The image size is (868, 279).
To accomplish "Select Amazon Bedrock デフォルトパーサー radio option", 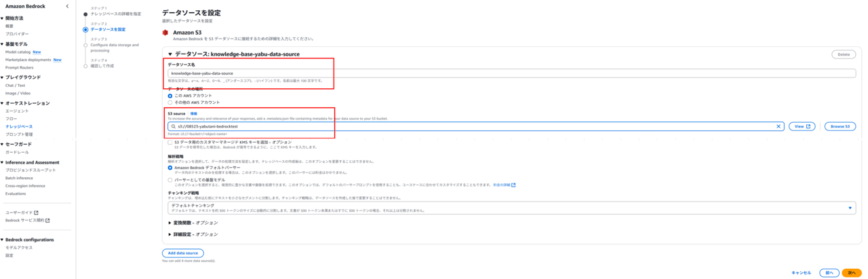I will (170, 167).
